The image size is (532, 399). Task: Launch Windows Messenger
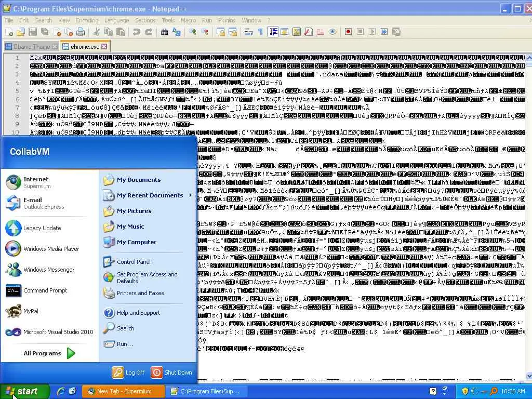(49, 270)
